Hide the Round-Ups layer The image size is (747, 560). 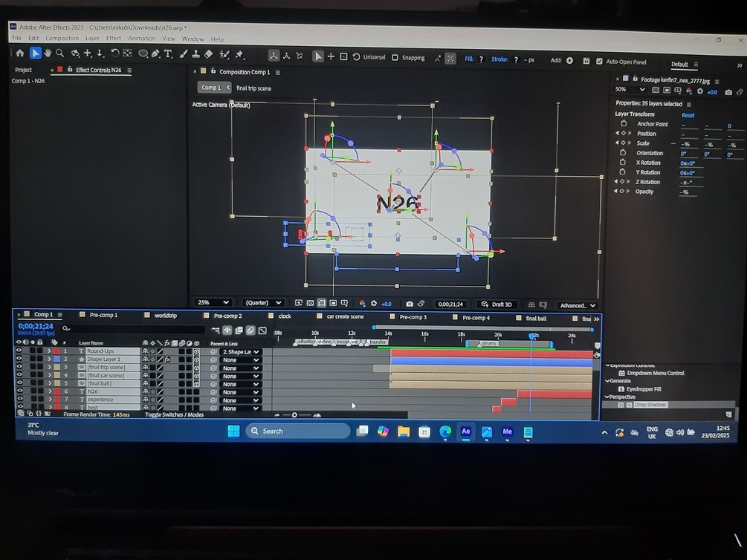19,351
